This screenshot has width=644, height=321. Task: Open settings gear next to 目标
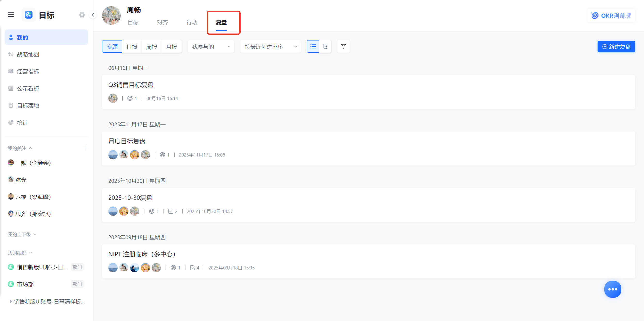click(x=82, y=15)
